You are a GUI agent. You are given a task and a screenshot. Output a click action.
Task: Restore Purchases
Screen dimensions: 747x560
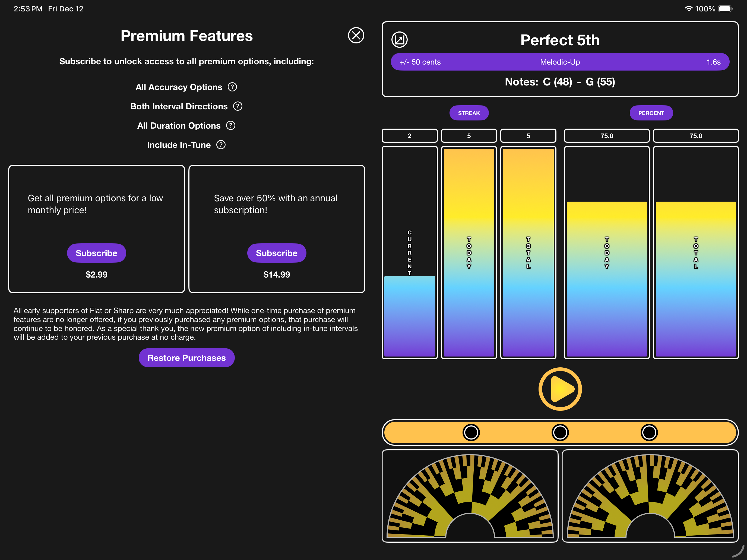coord(186,358)
